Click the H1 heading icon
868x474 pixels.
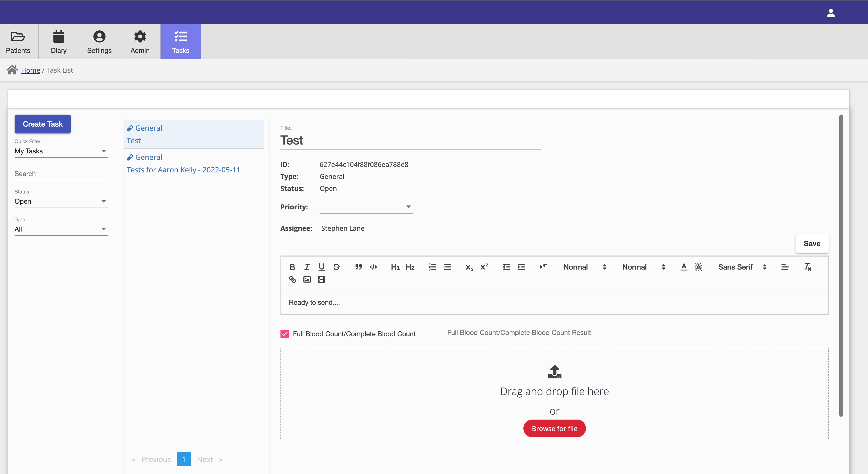pos(395,267)
